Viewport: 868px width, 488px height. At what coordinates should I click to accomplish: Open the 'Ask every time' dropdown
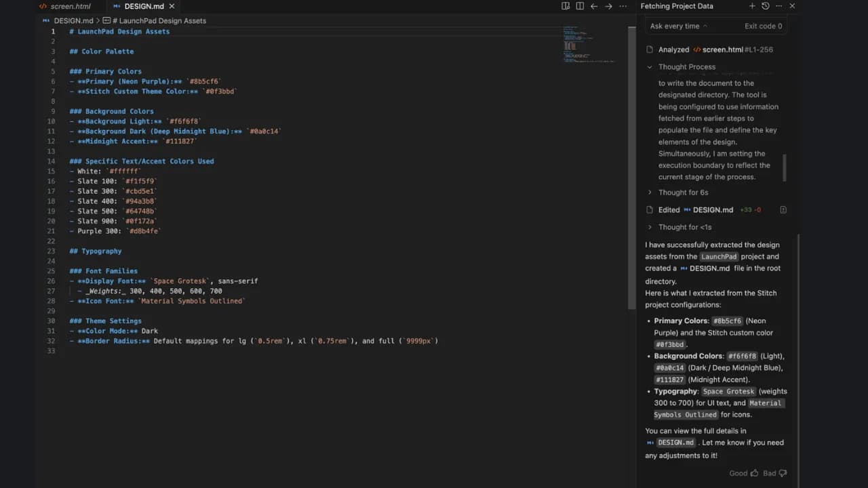pos(678,26)
